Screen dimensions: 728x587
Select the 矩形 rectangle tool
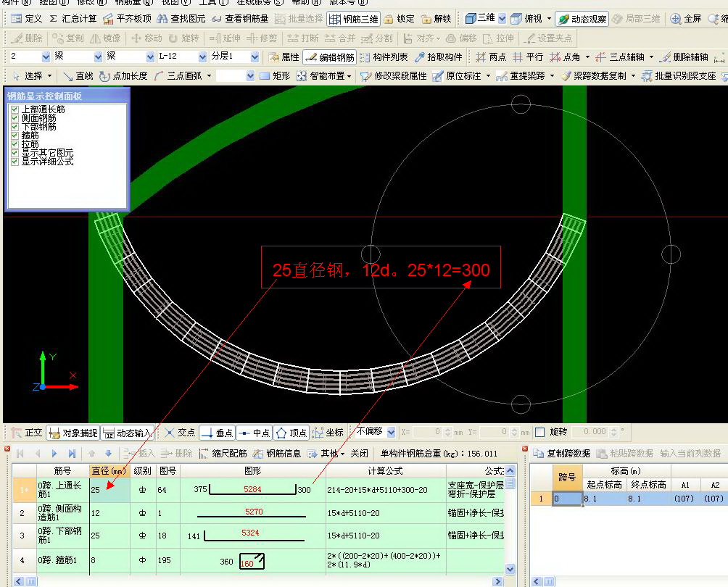point(275,75)
